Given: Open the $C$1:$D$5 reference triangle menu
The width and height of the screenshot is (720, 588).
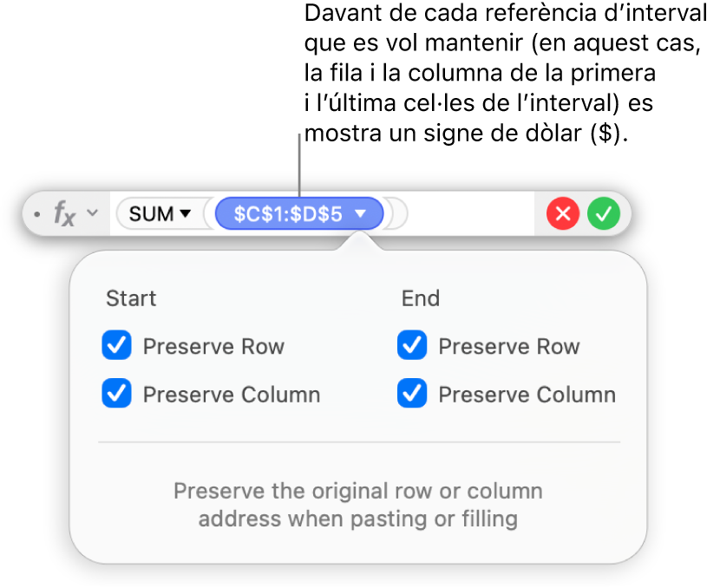Looking at the screenshot, I should pyautogui.click(x=361, y=213).
